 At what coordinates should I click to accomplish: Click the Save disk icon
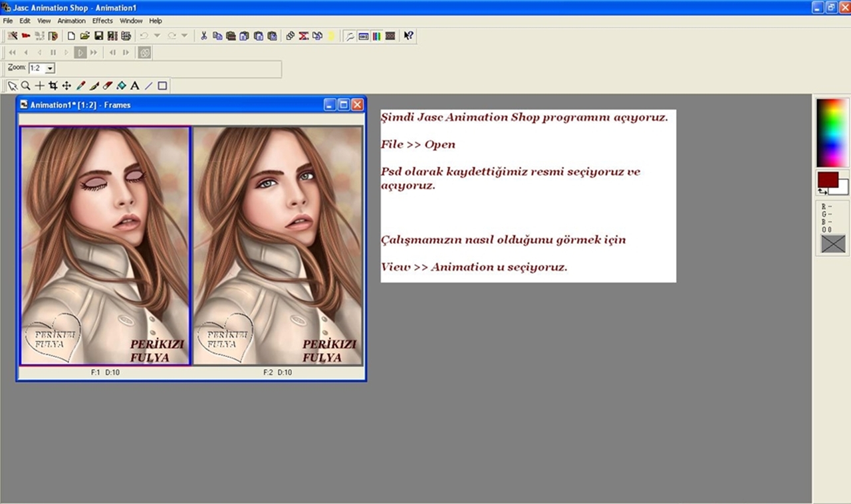98,36
